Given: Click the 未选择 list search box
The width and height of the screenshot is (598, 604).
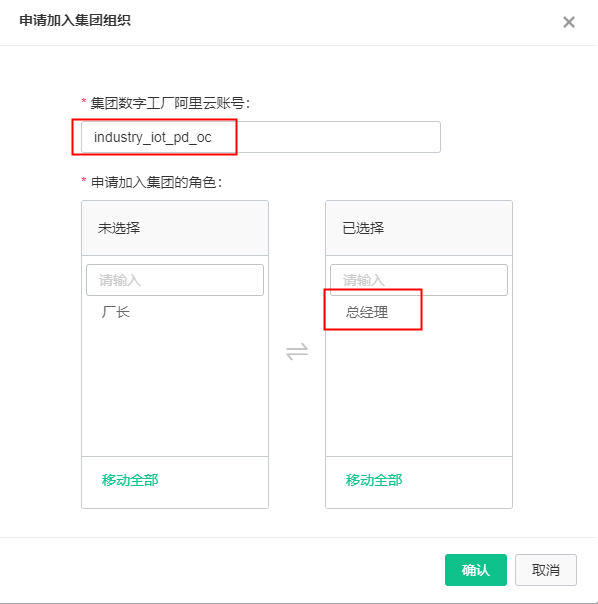Looking at the screenshot, I should click(175, 280).
